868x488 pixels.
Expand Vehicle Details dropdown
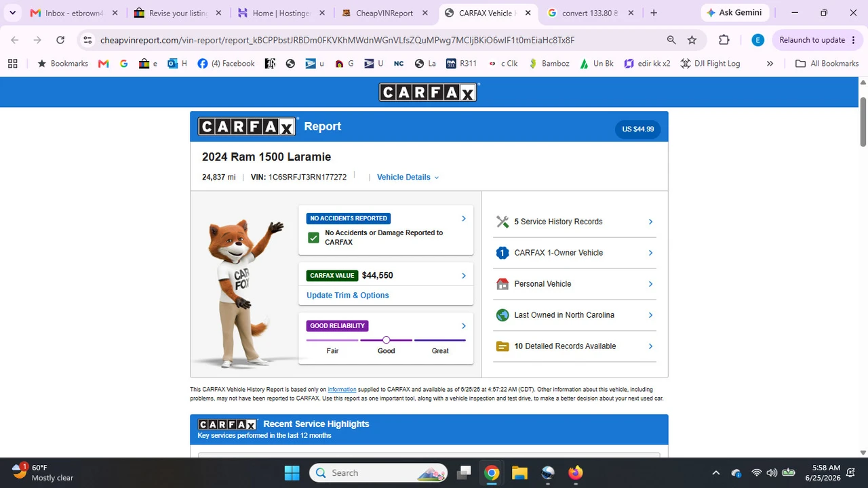pos(408,177)
